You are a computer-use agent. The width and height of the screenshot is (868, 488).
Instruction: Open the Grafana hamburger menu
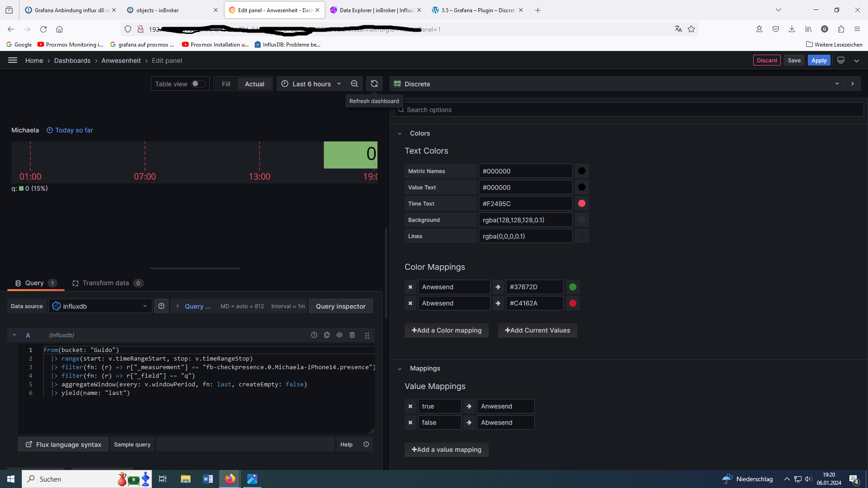pyautogui.click(x=13, y=60)
